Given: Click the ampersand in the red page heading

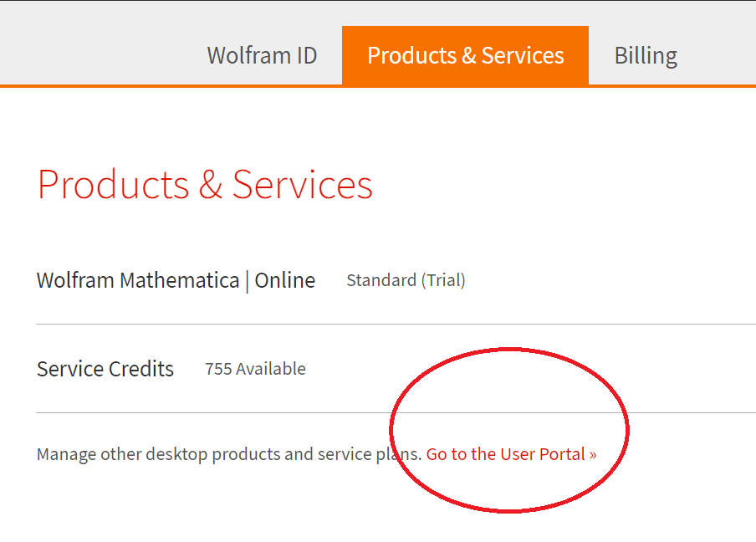Looking at the screenshot, I should click(x=211, y=185).
